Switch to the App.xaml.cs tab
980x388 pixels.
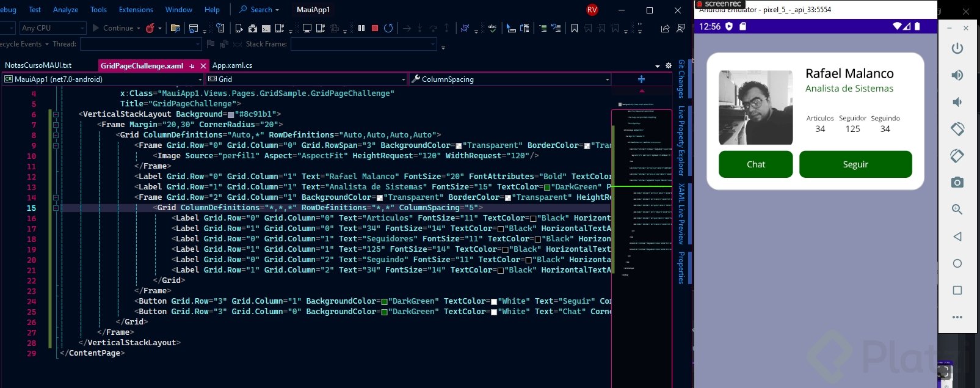pos(232,65)
